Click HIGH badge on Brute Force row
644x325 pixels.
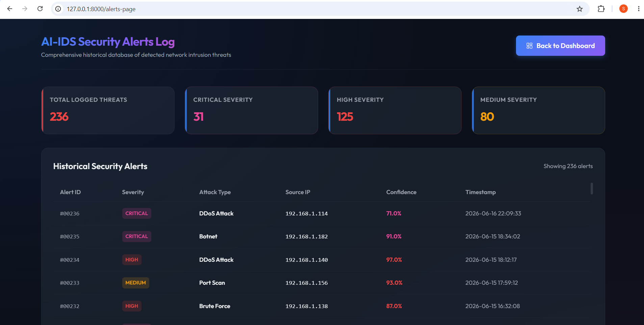tap(132, 306)
